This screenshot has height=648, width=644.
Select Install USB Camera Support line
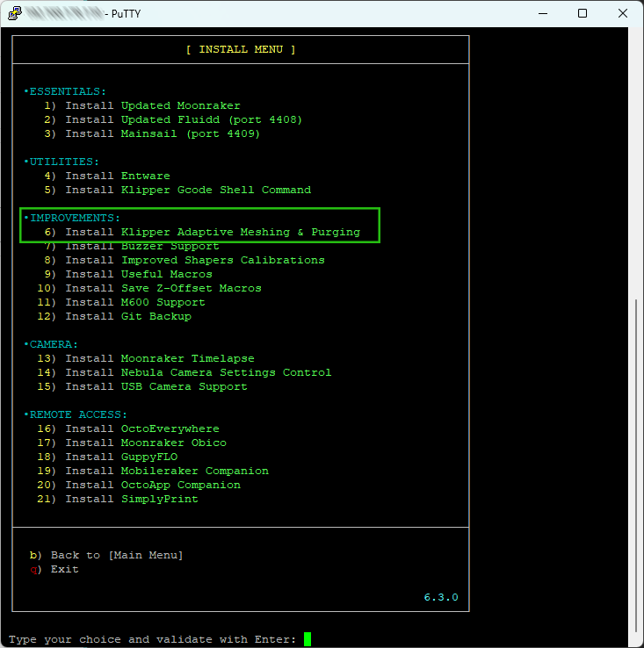pyautogui.click(x=142, y=386)
